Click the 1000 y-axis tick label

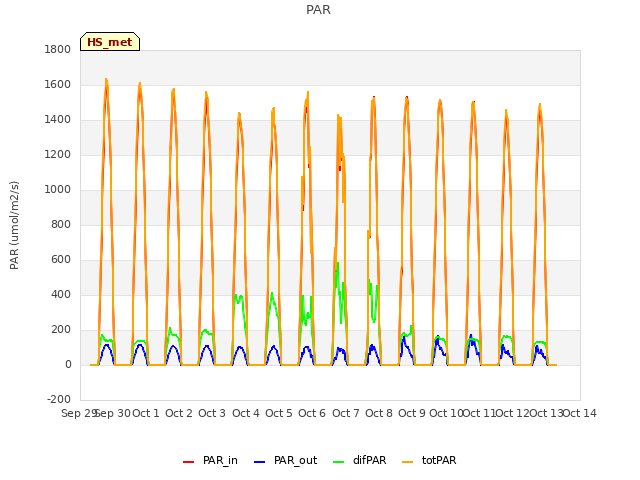pos(58,189)
